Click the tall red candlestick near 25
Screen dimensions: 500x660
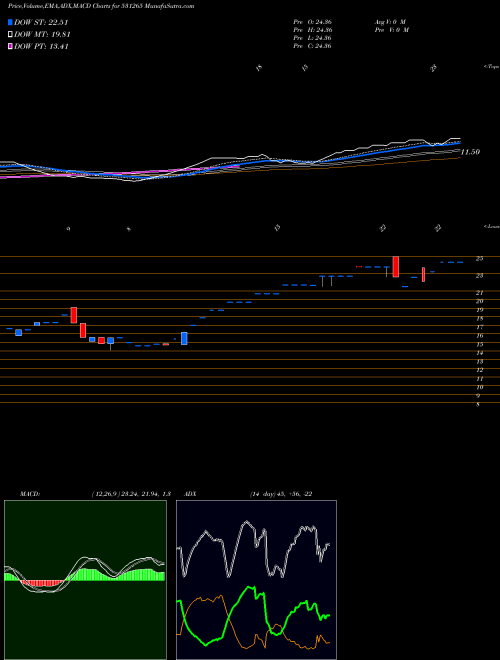pyautogui.click(x=396, y=266)
